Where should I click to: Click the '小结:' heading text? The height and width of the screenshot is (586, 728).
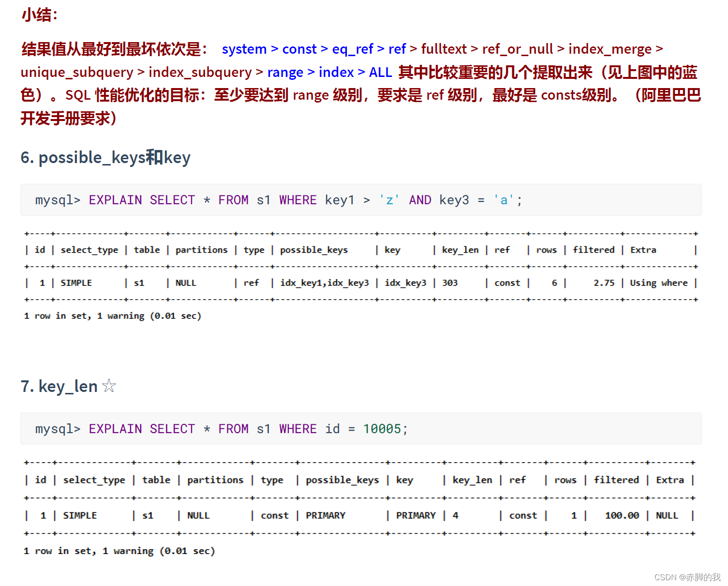point(39,15)
